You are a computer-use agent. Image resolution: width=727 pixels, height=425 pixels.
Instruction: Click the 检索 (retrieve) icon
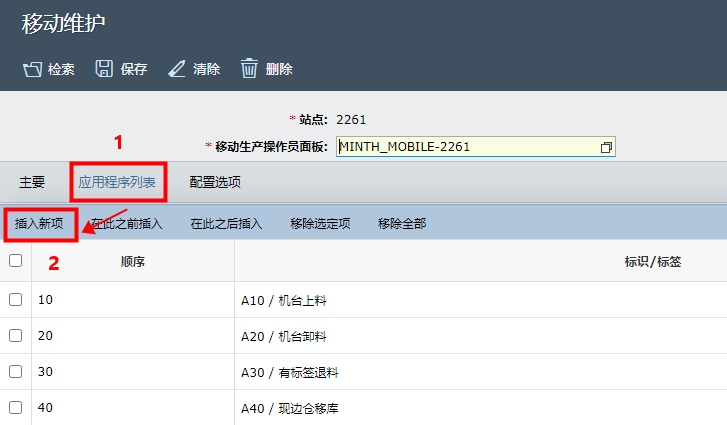click(32, 69)
